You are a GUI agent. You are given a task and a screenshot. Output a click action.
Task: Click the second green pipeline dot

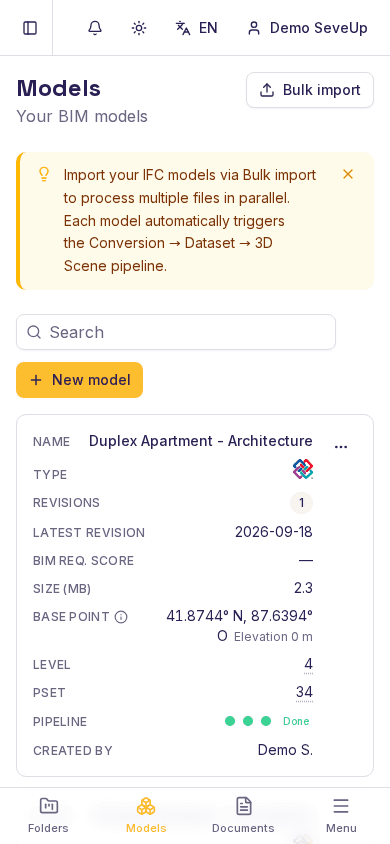click(x=248, y=721)
